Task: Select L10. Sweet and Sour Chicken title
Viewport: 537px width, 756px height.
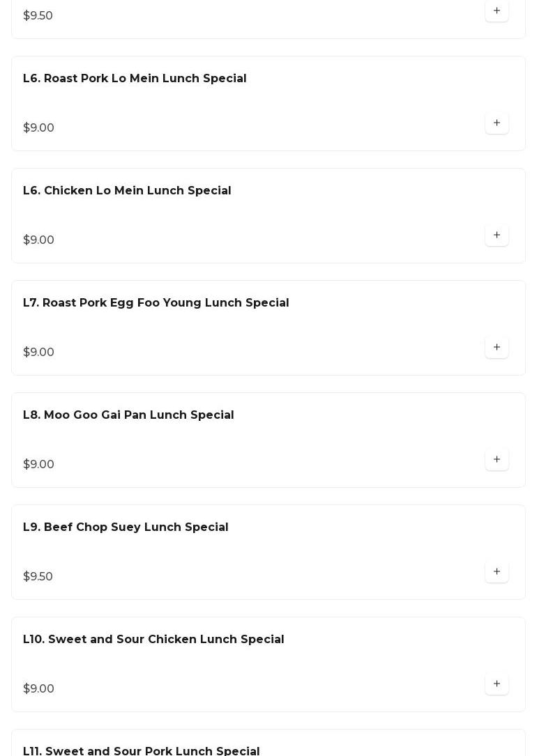Action: 153,640
